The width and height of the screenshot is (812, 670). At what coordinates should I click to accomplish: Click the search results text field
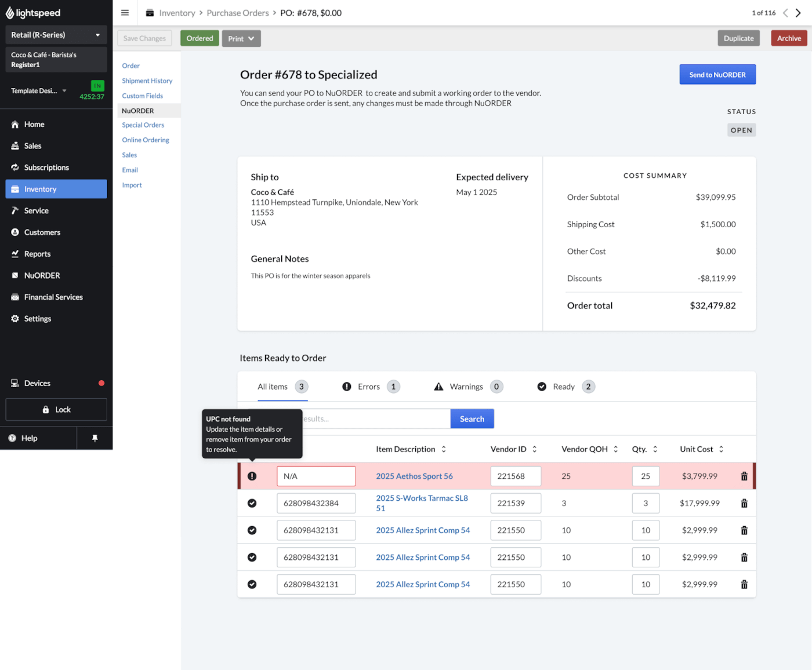tap(376, 419)
